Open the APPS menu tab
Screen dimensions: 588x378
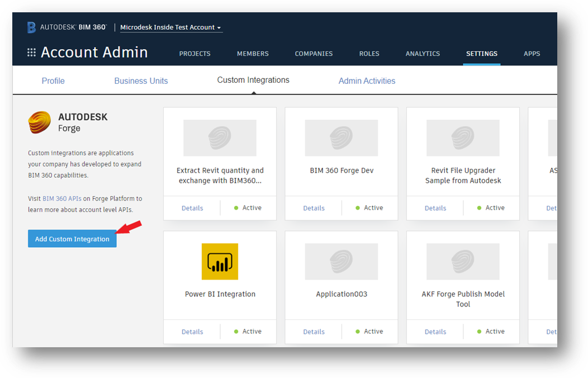point(532,54)
